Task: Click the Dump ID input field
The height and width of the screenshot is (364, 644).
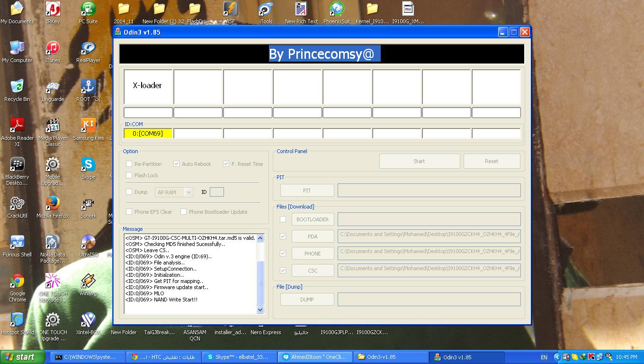Action: click(216, 192)
